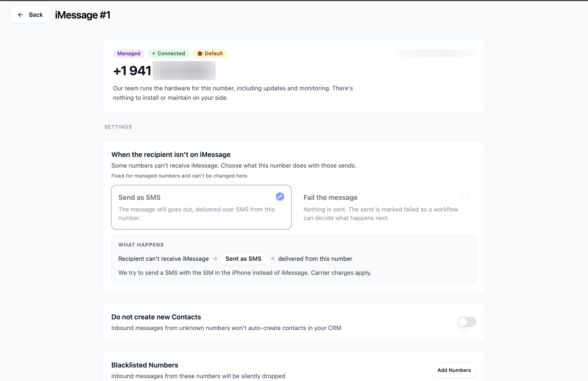
Task: Click 'Fixed for managed numbers' note
Action: point(180,176)
